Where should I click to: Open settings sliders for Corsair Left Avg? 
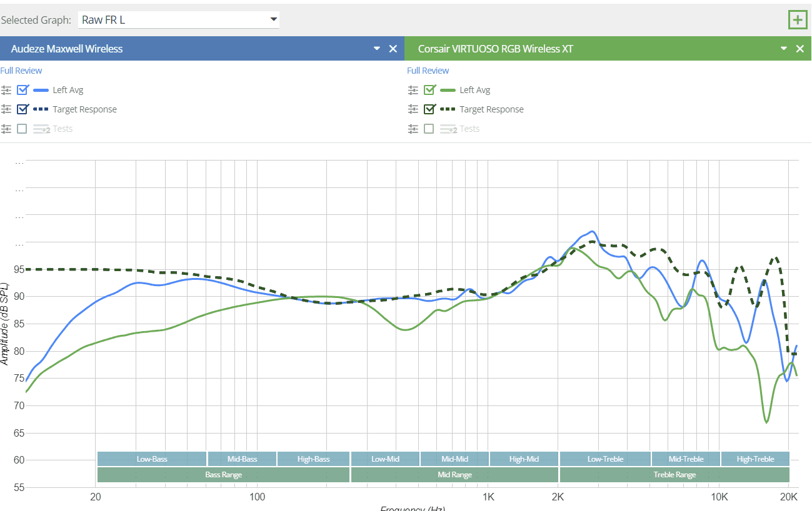[413, 90]
